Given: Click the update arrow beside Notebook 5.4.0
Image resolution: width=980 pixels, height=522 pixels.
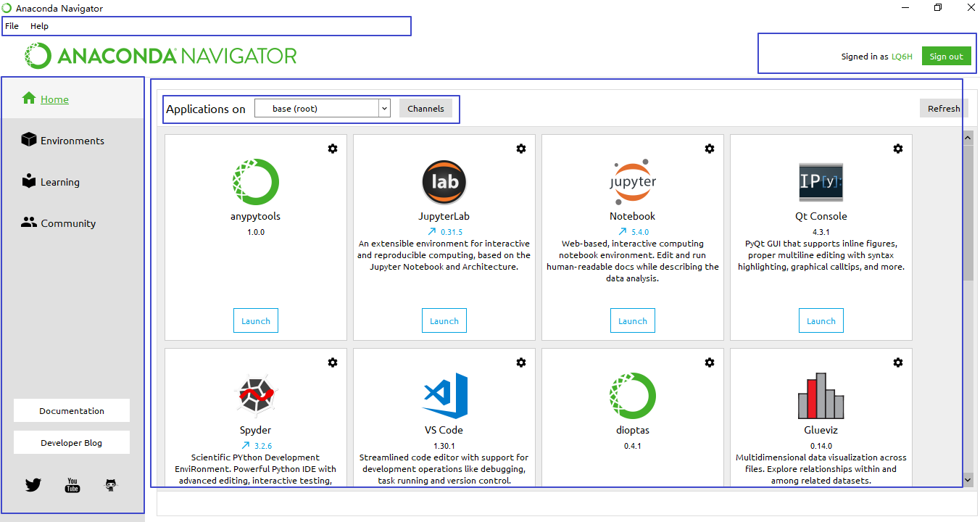Looking at the screenshot, I should click(622, 232).
